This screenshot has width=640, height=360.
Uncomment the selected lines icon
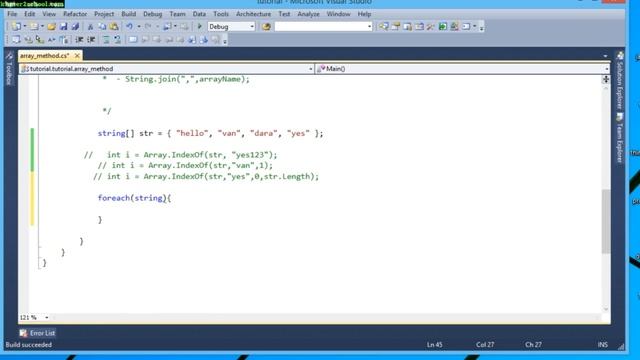(118, 40)
